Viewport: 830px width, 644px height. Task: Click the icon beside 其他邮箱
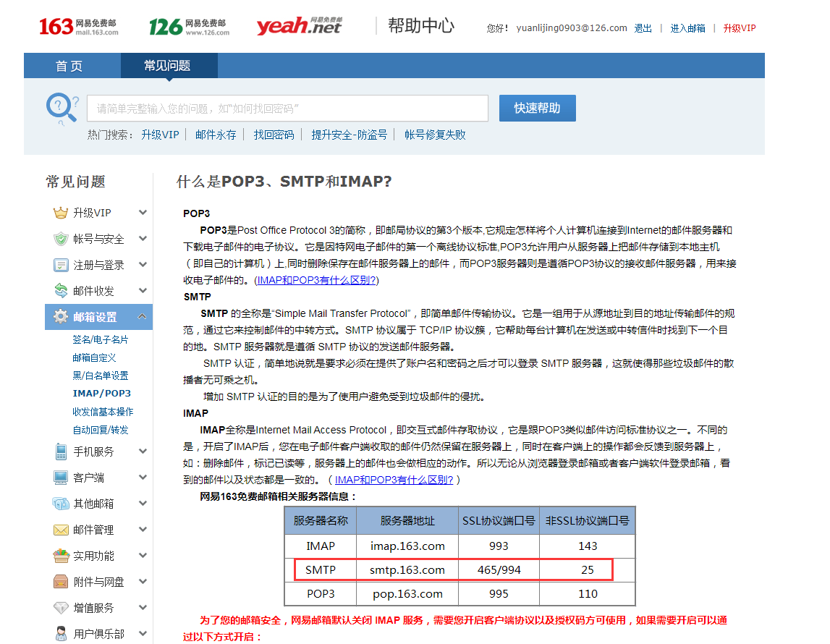(x=61, y=503)
